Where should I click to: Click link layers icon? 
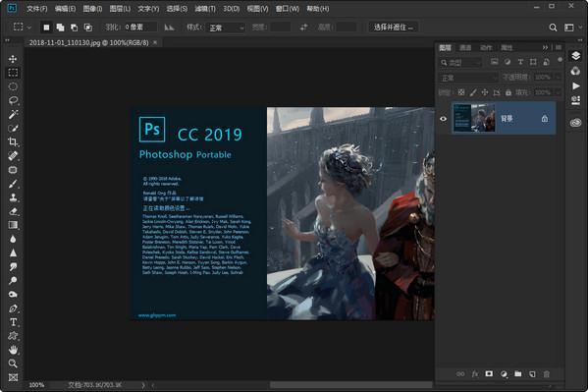[x=460, y=373]
